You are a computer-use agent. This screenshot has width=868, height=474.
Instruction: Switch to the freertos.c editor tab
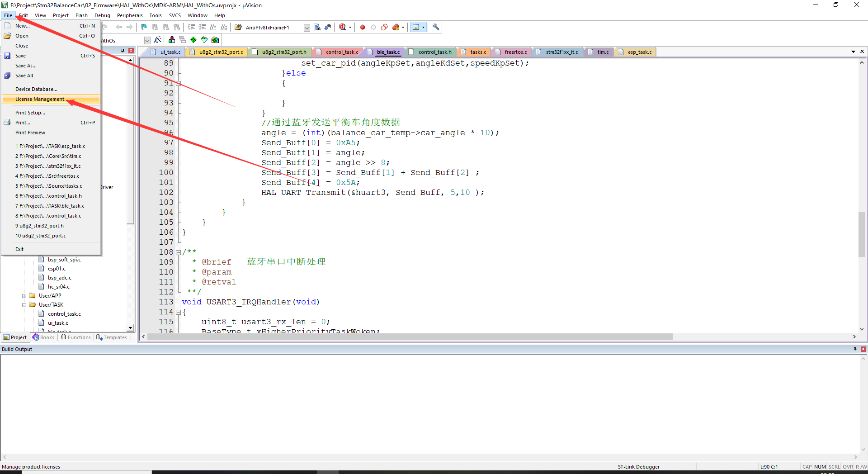tap(511, 52)
